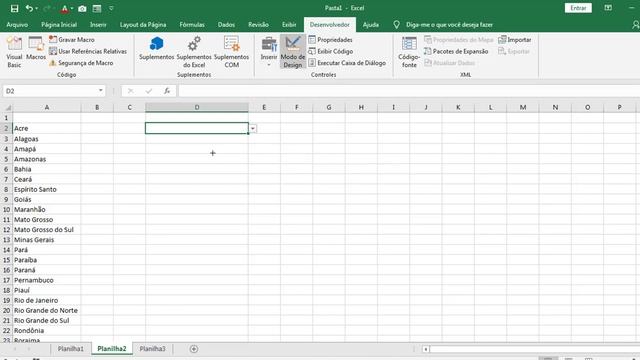Select cell containing Acre
Image resolution: width=640 pixels, height=360 pixels.
pyautogui.click(x=47, y=128)
